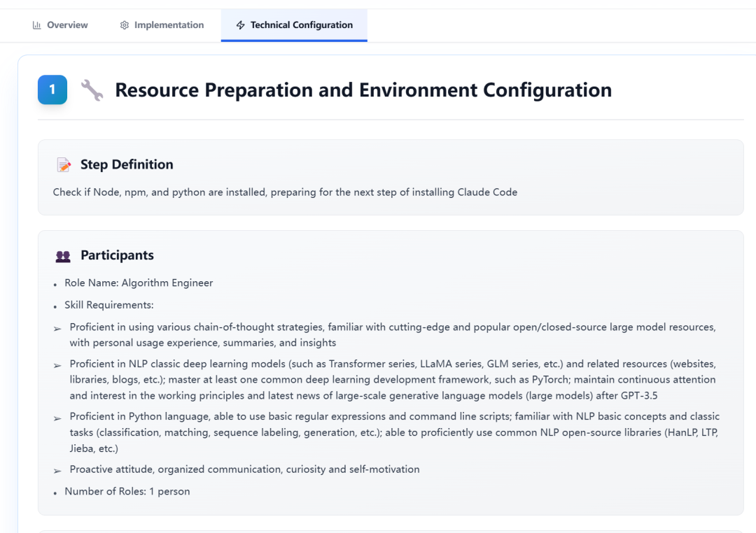756x533 pixels.
Task: Switch to the Implementation tab
Action: point(162,25)
